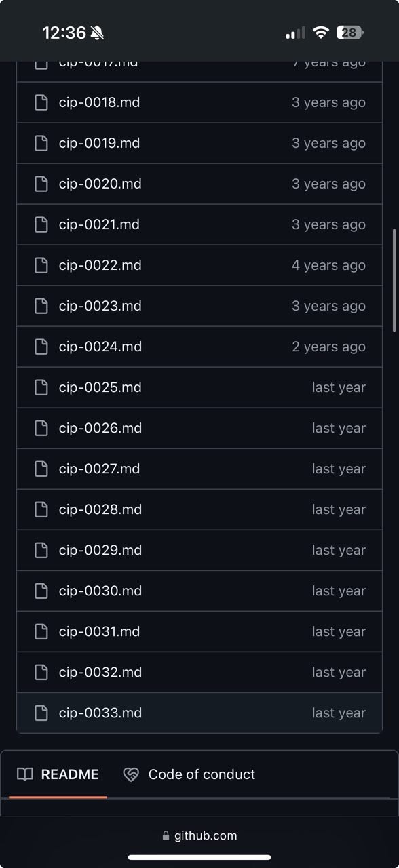Viewport: 399px width, 868px height.
Task: Click the file icon beside cip-0022.md
Action: [41, 265]
